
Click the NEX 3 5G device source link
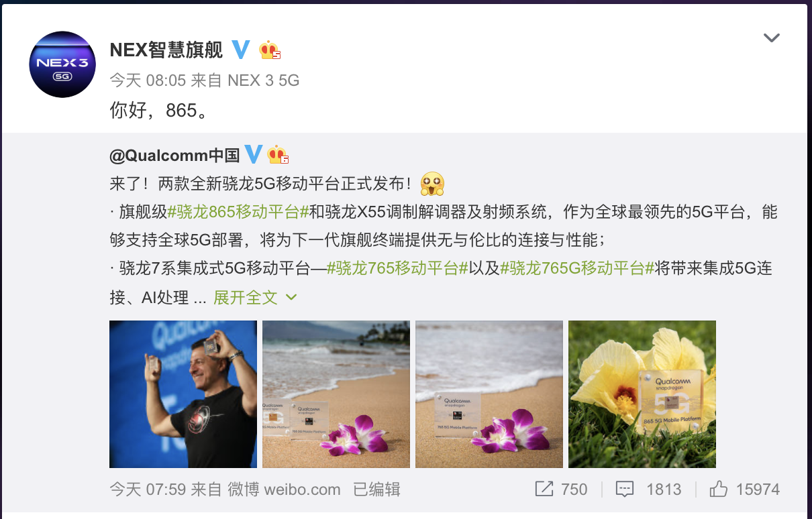(264, 80)
